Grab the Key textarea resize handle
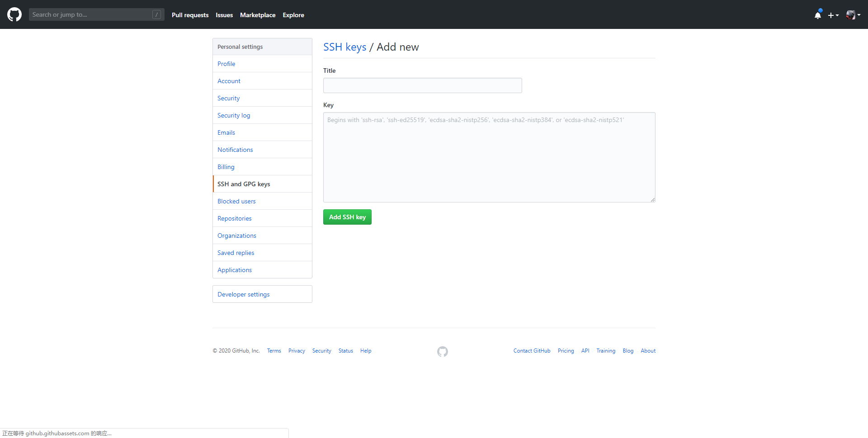 click(652, 199)
